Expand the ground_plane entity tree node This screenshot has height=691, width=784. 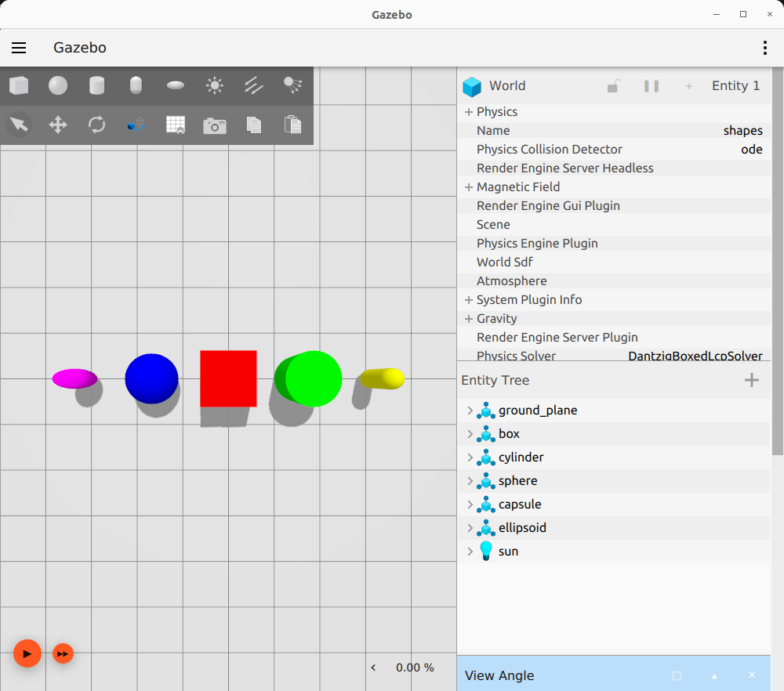coord(470,411)
